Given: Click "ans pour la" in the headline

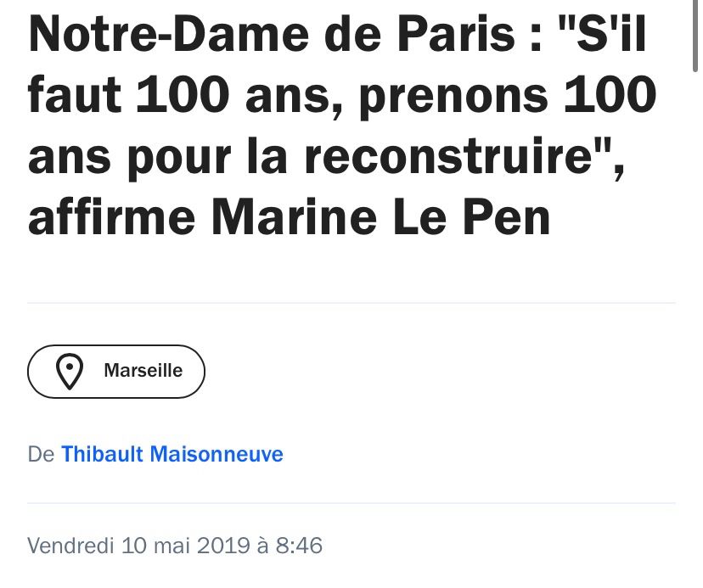Looking at the screenshot, I should click(158, 158).
